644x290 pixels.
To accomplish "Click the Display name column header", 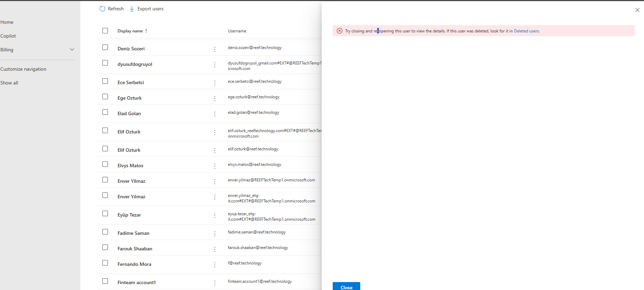I will [x=130, y=31].
